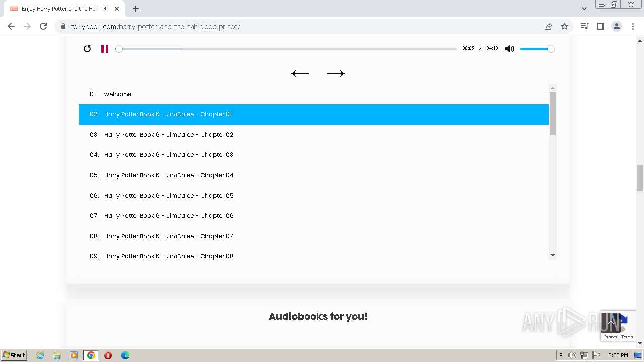Open Action Center flag icon
The width and height of the screenshot is (644, 362).
(x=595, y=355)
